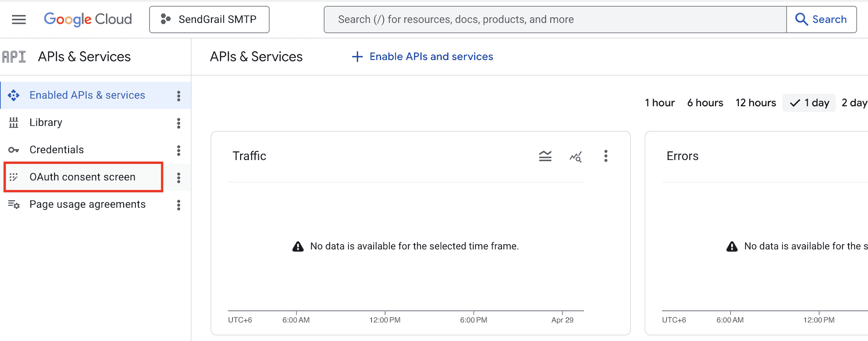Toggle the Traffic chart legend icon
The height and width of the screenshot is (341, 868).
tap(545, 156)
